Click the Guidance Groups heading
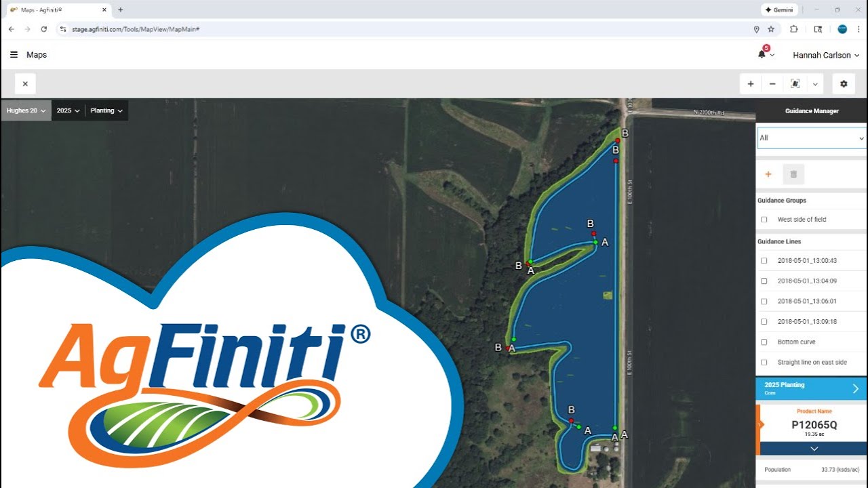 pyautogui.click(x=782, y=201)
